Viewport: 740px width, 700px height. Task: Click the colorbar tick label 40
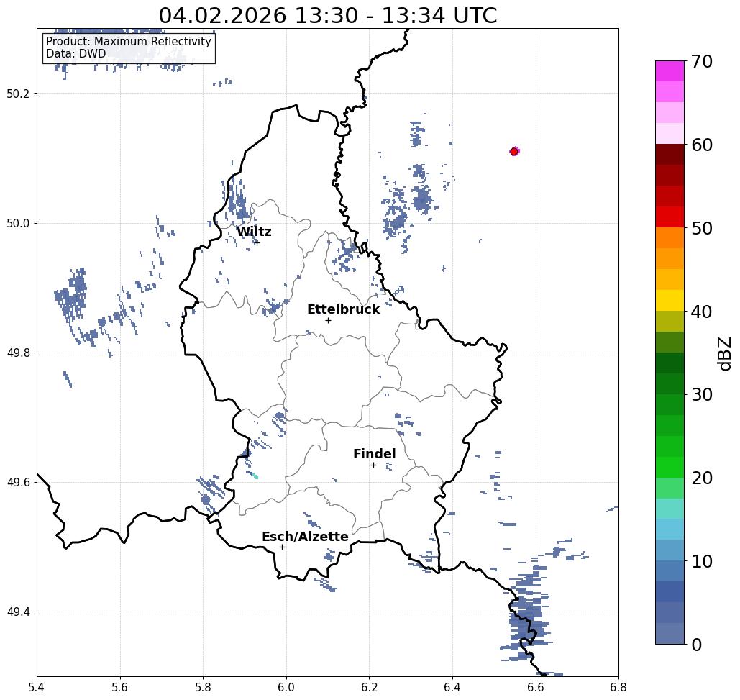pos(701,312)
